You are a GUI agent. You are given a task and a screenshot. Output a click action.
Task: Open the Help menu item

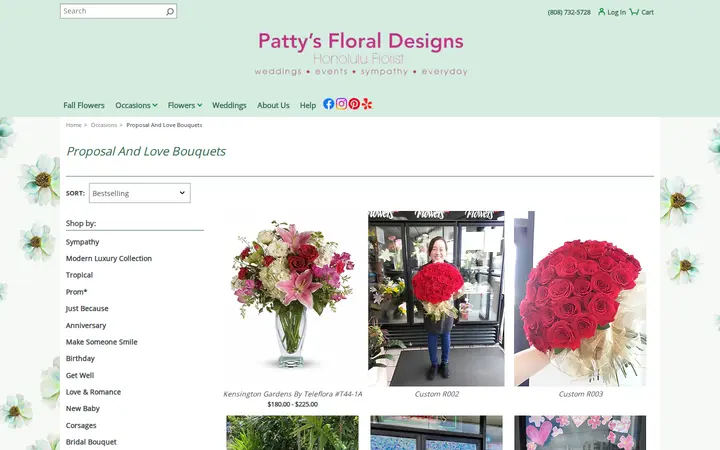308,105
